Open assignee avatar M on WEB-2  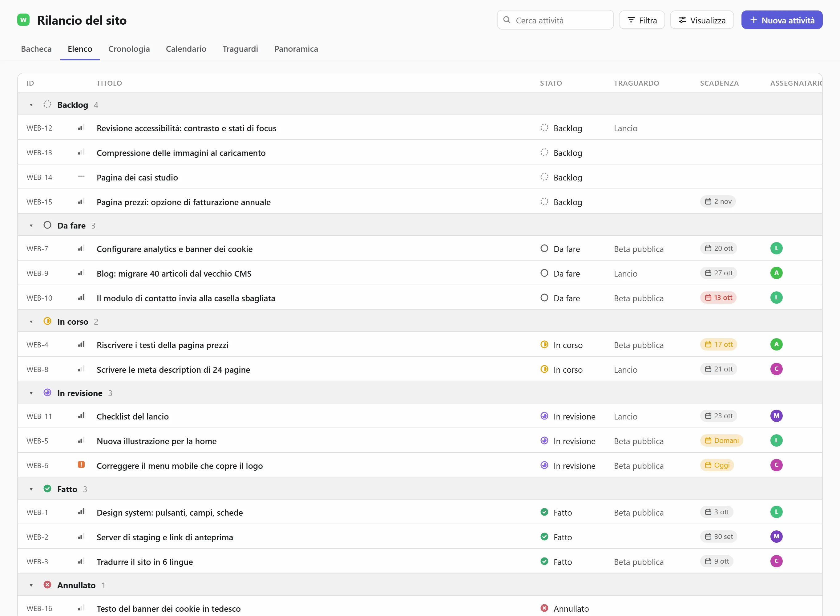pos(777,537)
